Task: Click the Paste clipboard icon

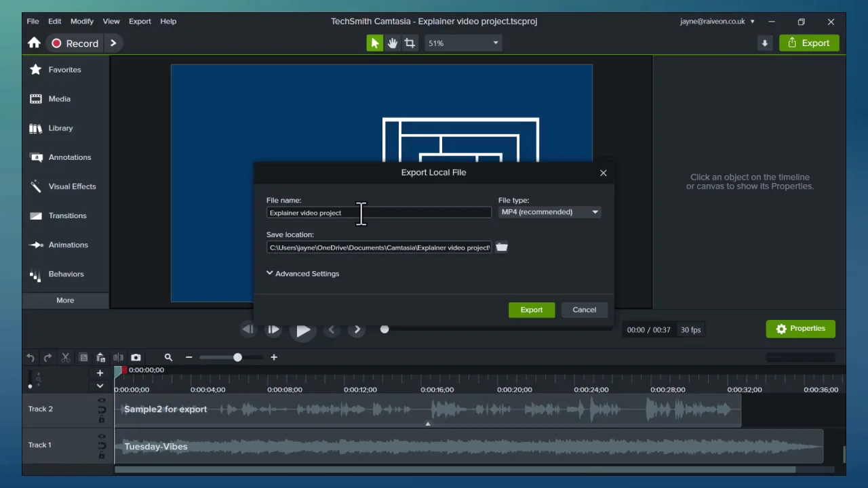Action: (x=100, y=357)
